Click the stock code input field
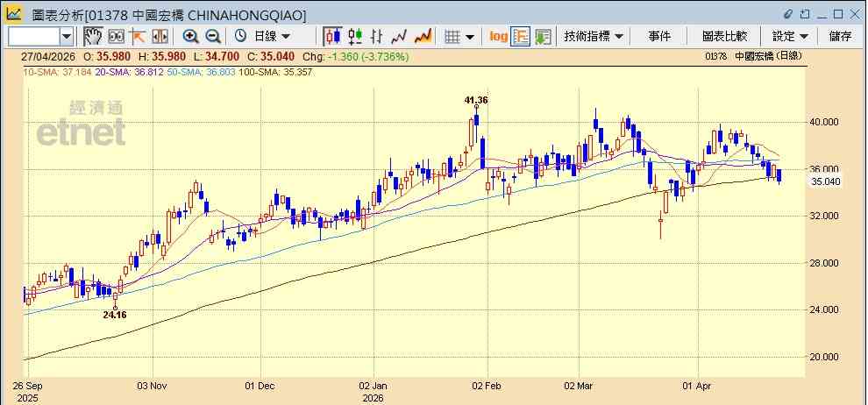The width and height of the screenshot is (868, 405). click(34, 37)
